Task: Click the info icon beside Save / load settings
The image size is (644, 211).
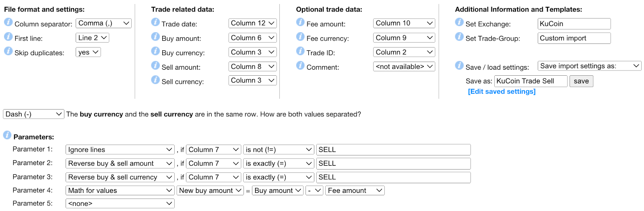Action: 459,65
